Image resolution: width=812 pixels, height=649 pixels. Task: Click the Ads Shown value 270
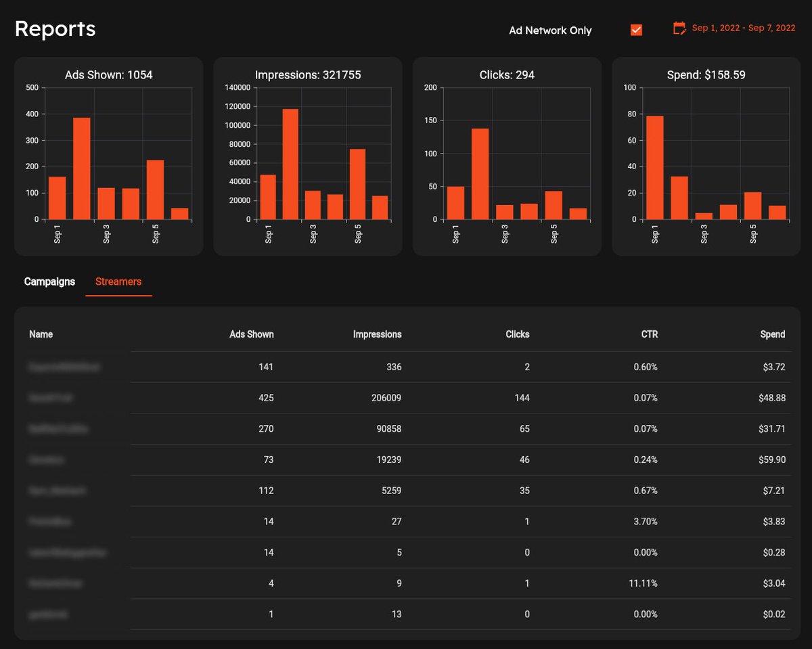click(266, 429)
